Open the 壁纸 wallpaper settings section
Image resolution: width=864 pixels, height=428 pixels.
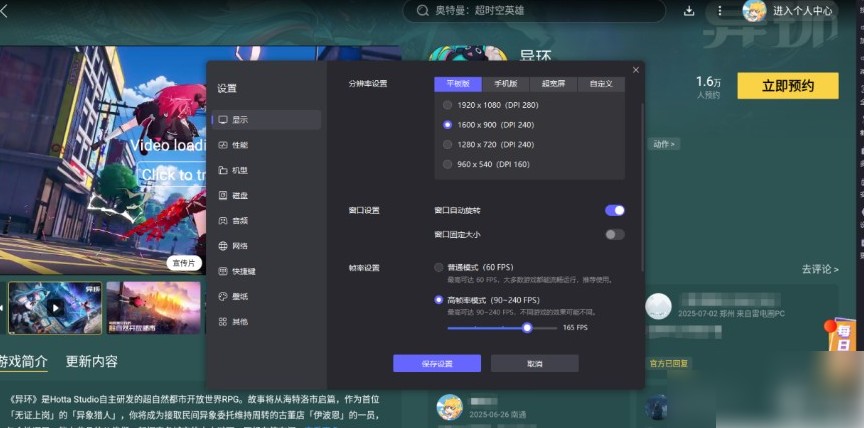coord(266,296)
